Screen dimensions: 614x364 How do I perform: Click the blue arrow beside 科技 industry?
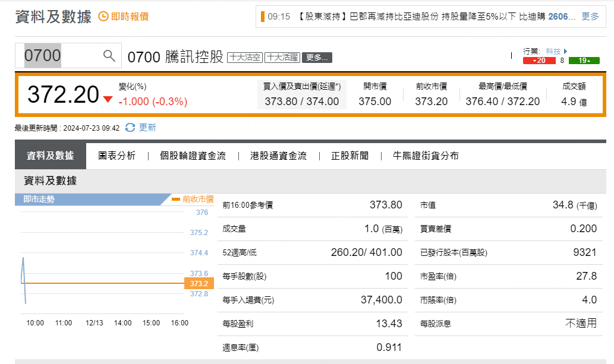tap(565, 51)
